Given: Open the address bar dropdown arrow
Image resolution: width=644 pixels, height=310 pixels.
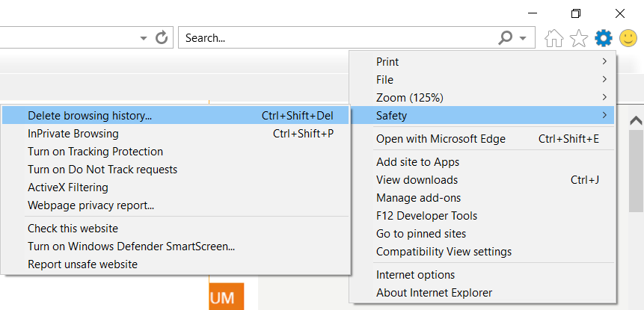Looking at the screenshot, I should (x=144, y=37).
